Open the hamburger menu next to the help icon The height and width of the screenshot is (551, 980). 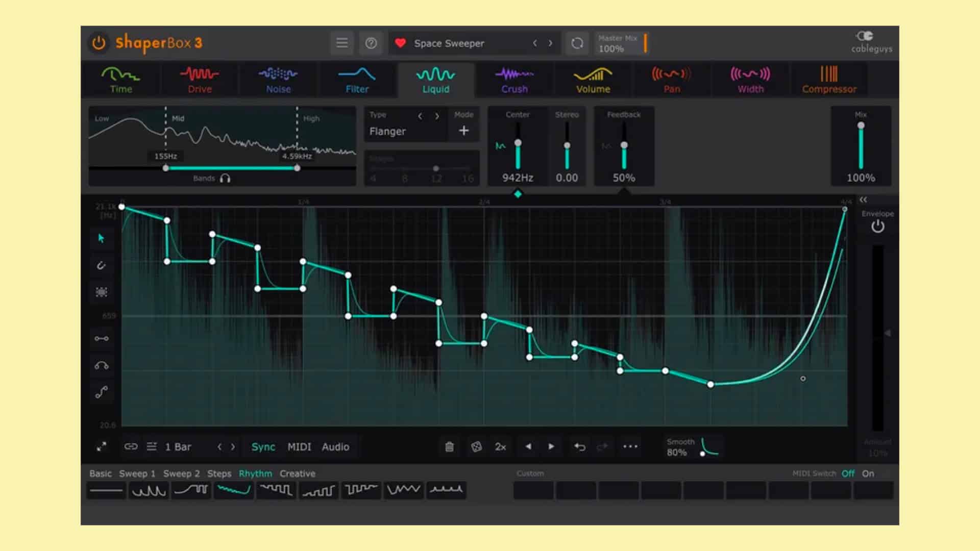[x=342, y=43]
